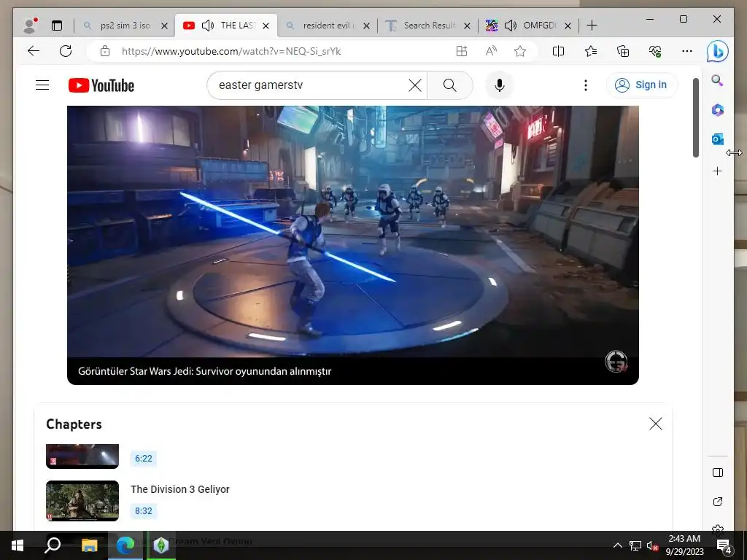Screen dimensions: 747x560
Task: Add a sidebar app with plus
Action: 718,171
